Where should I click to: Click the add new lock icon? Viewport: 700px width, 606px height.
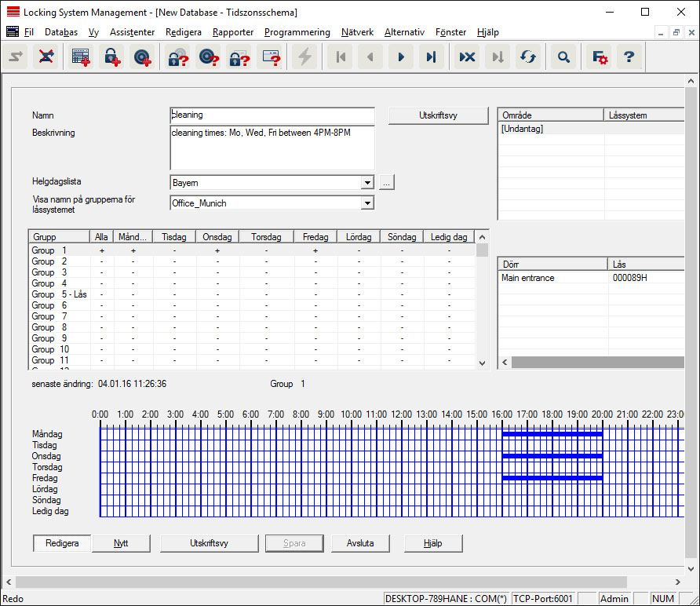click(x=111, y=57)
